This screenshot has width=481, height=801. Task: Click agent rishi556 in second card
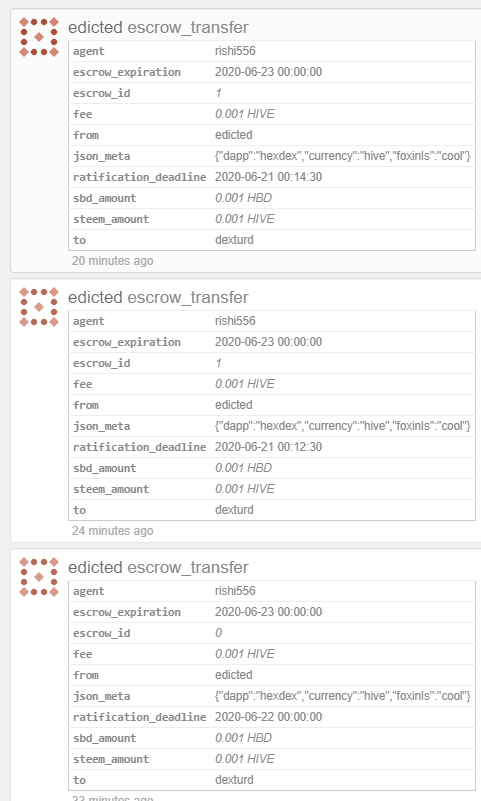(235, 321)
